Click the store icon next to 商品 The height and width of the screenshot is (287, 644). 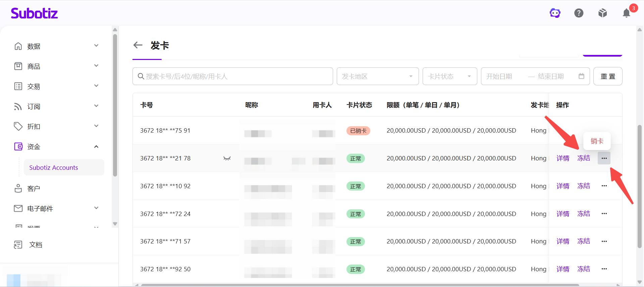(x=18, y=66)
